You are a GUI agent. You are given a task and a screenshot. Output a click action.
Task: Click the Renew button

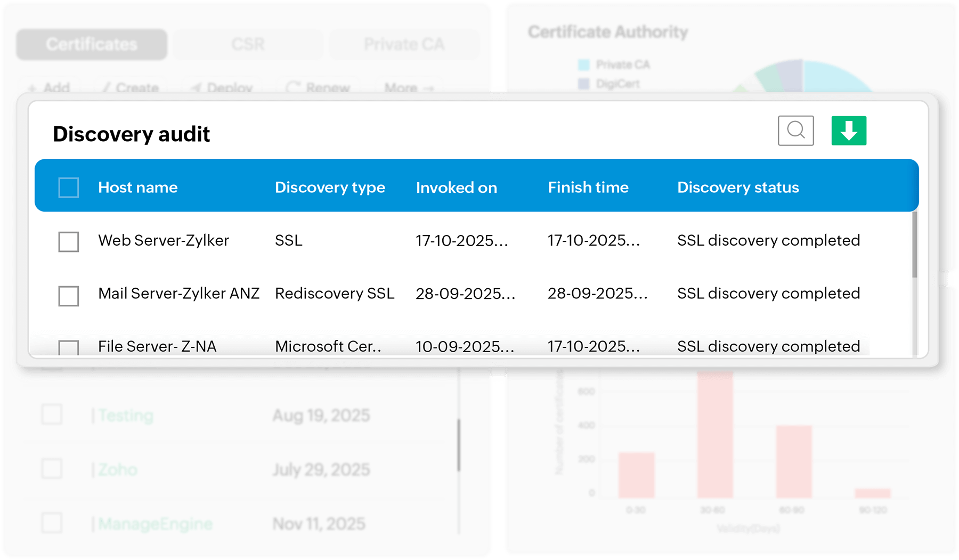tap(319, 87)
